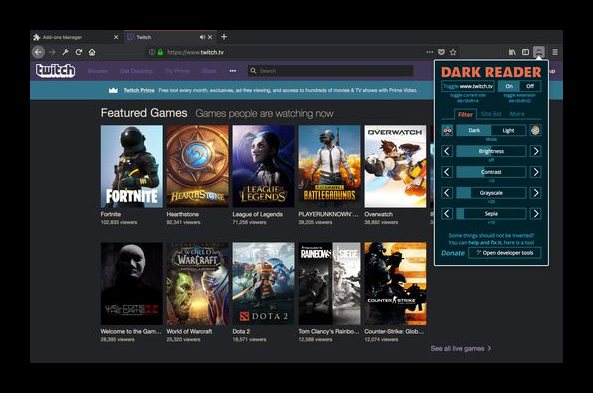Switch to the Add-ons Manager browser tab
This screenshot has width=593, height=393.
pyautogui.click(x=76, y=37)
